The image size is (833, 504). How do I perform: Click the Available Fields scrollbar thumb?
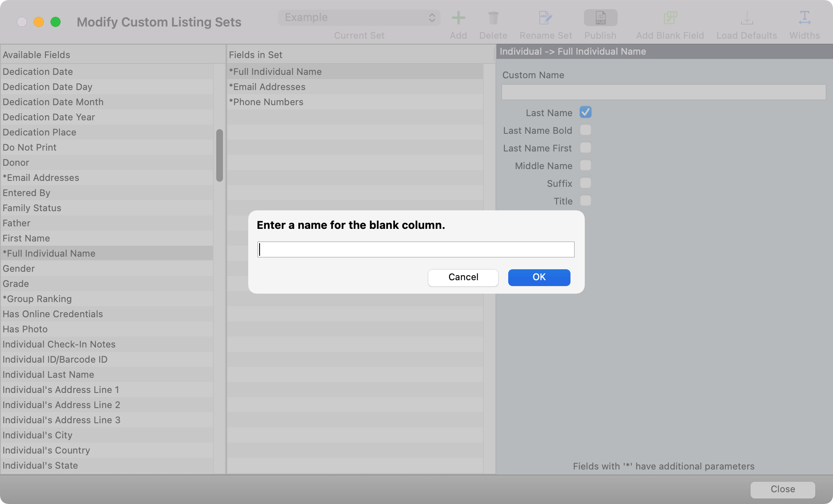219,156
